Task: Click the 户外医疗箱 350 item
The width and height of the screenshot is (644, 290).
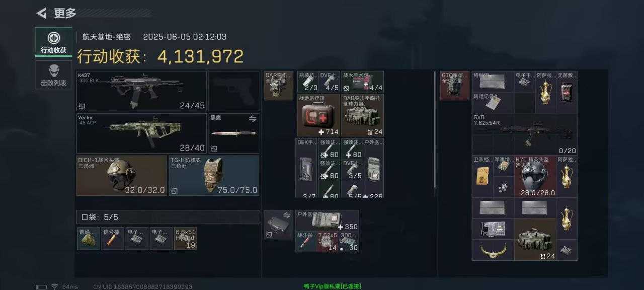Action: click(327, 221)
